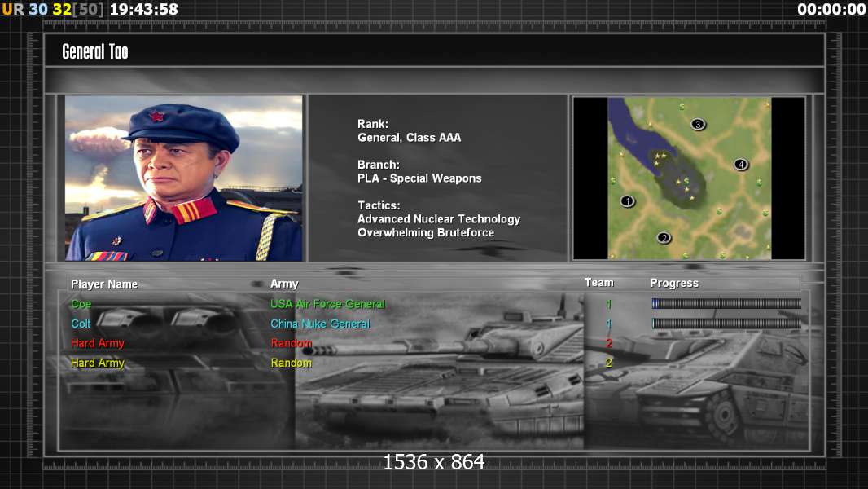Click the Coe loading progress bar
This screenshot has height=489, width=868.
pos(726,303)
